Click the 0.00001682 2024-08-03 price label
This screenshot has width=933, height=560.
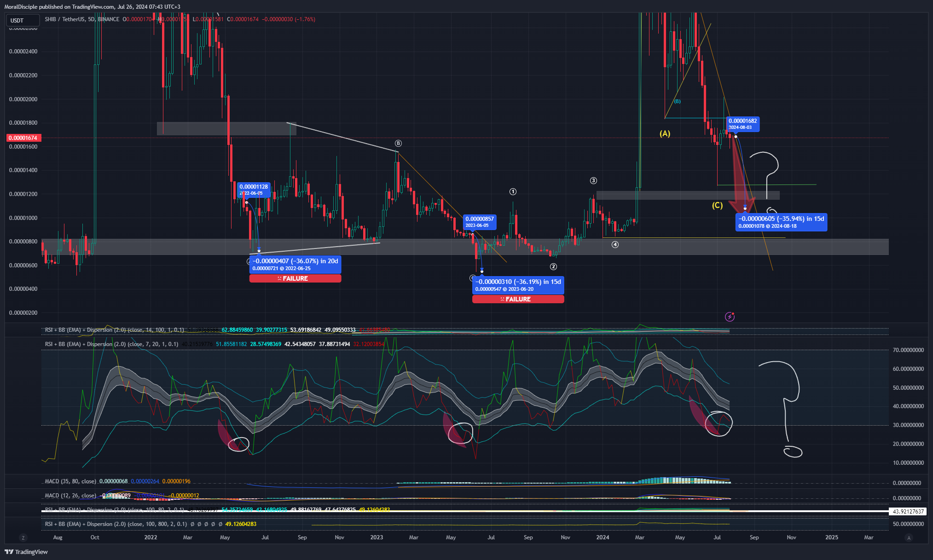[x=742, y=124]
